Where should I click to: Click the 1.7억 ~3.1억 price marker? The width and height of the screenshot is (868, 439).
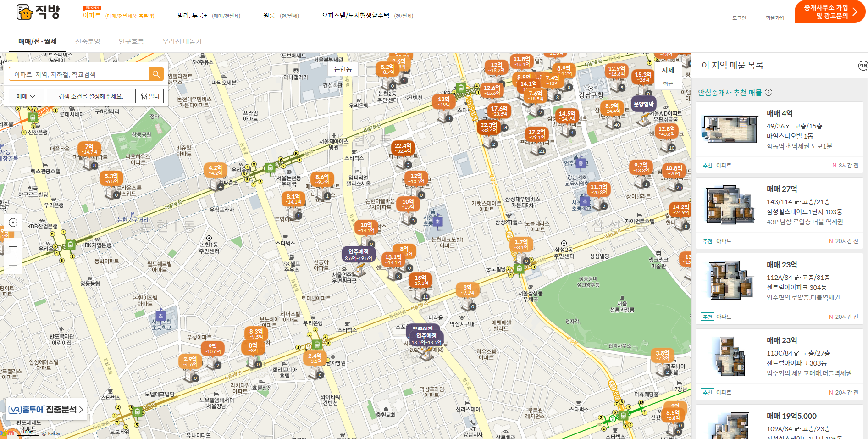(x=521, y=245)
